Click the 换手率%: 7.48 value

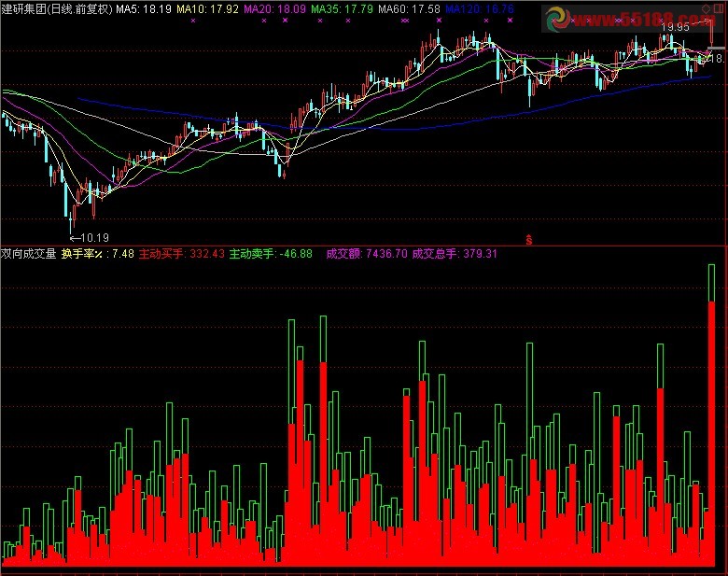(97, 254)
